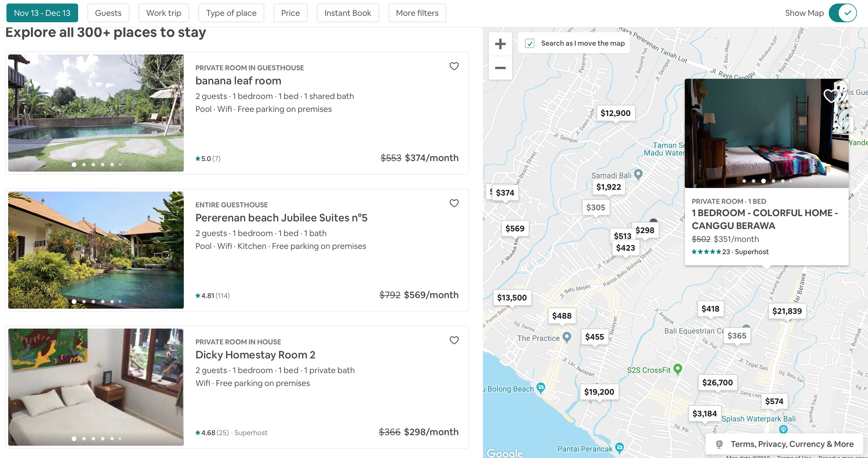The image size is (868, 458).
Task: Save banana leaf room to wishlist
Action: pos(454,66)
